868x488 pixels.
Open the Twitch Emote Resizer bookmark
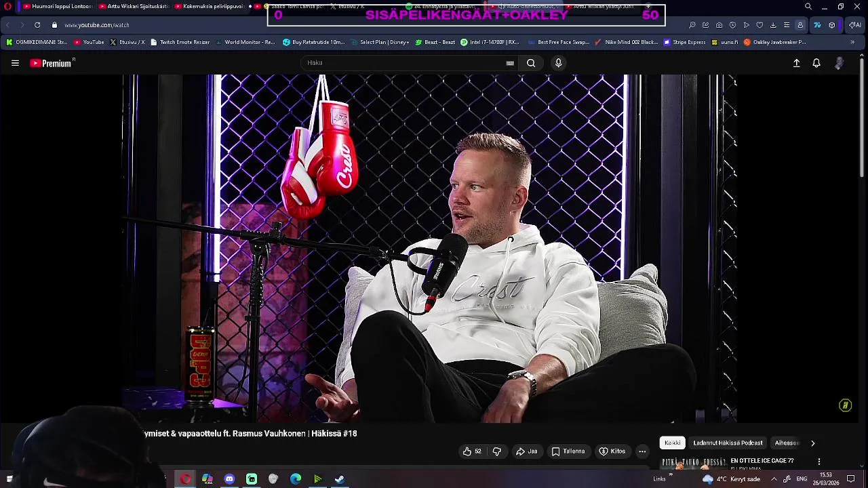coord(180,42)
